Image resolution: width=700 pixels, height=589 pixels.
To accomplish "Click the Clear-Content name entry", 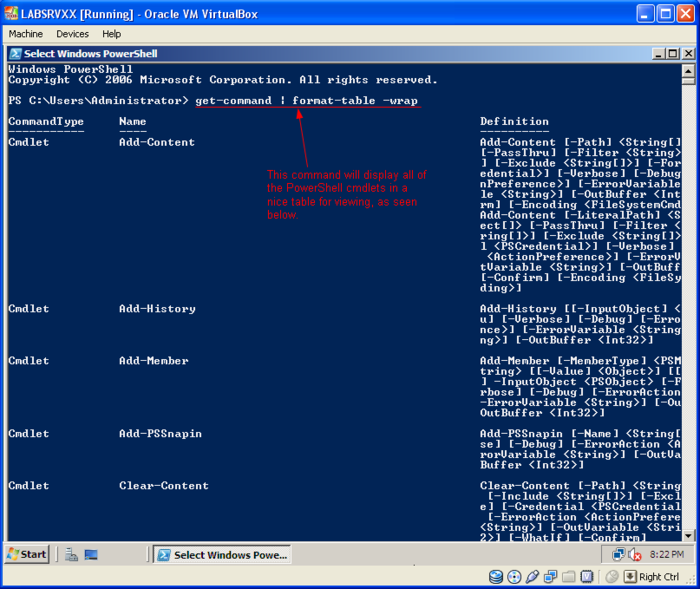I will 164,486.
